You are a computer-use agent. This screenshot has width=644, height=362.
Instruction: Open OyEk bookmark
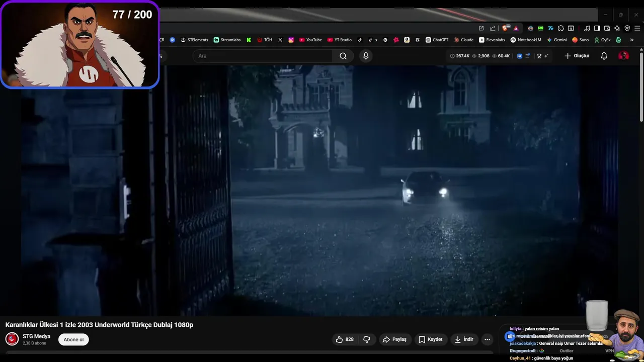click(x=602, y=40)
